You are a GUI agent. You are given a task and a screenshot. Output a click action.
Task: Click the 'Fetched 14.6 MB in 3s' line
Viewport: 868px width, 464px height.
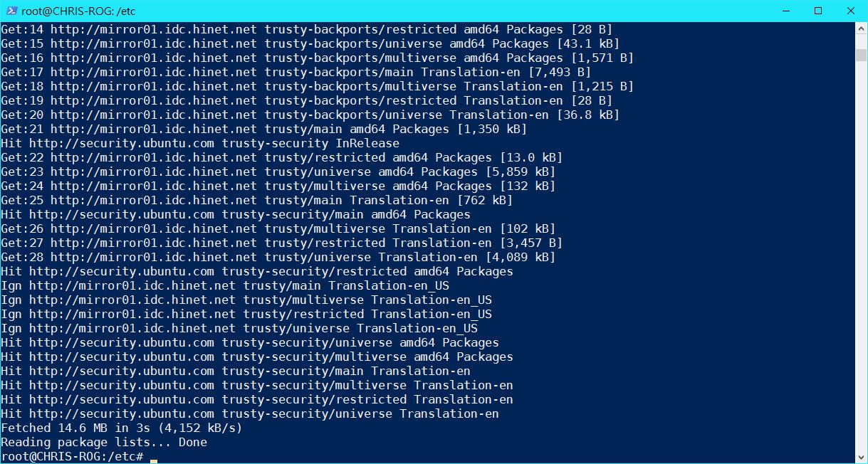point(122,428)
